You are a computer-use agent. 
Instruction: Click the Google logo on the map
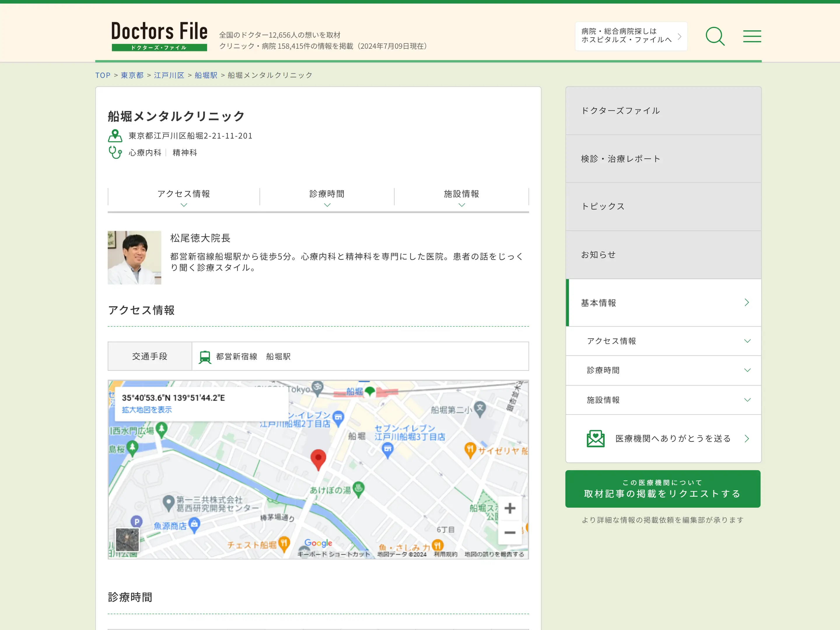point(318,543)
